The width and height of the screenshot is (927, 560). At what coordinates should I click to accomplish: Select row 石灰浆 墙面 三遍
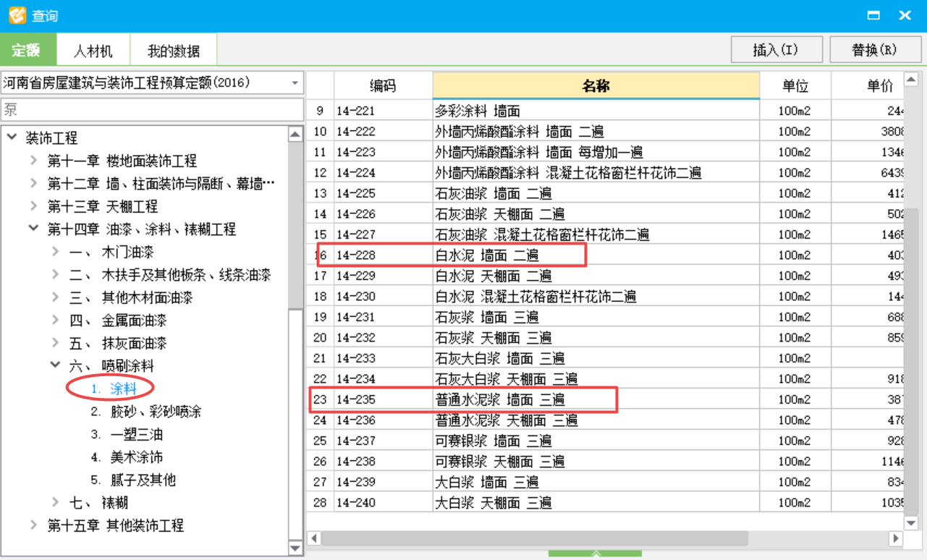coord(606,317)
